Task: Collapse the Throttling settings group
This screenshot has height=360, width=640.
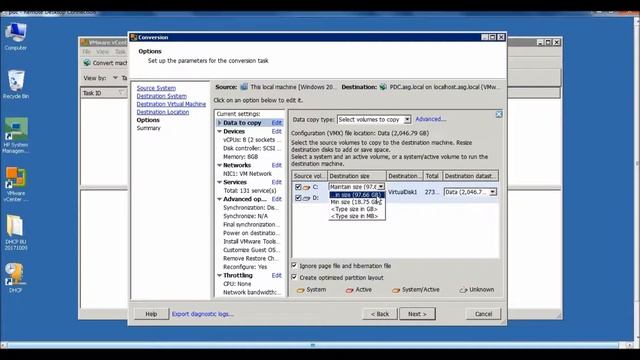Action: click(x=220, y=276)
